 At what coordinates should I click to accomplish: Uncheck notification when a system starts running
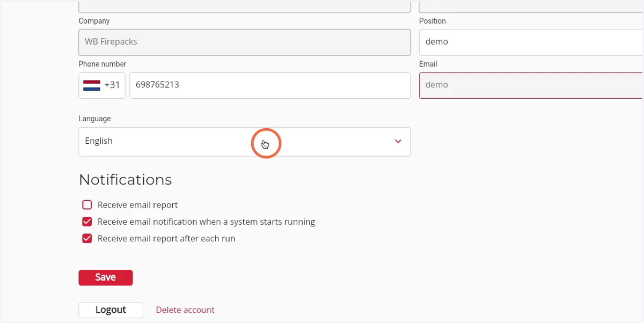point(87,222)
